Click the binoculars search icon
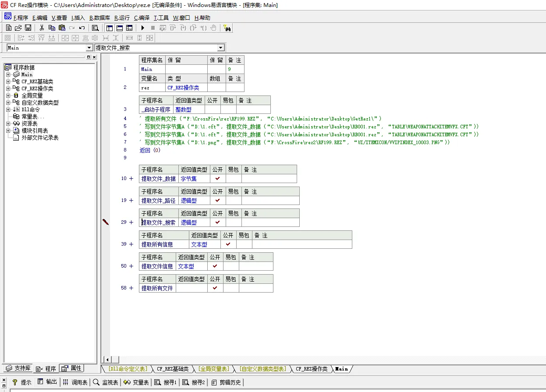The width and height of the screenshot is (546, 392). (227, 28)
